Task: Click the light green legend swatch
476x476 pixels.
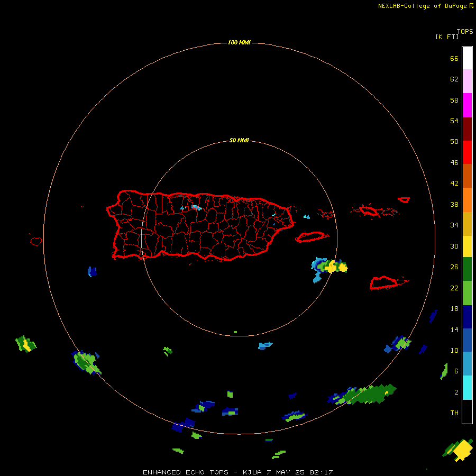Action: click(467, 293)
